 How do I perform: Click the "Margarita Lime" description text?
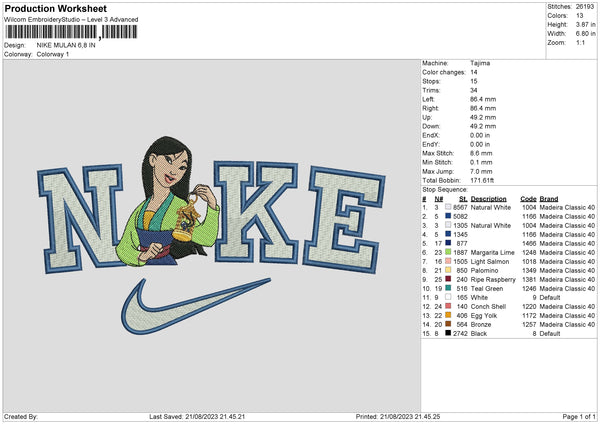pyautogui.click(x=492, y=252)
